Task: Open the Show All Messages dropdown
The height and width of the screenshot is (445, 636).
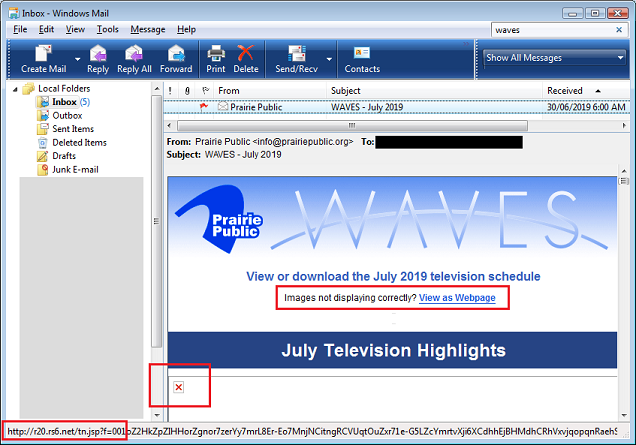Action: [554, 58]
